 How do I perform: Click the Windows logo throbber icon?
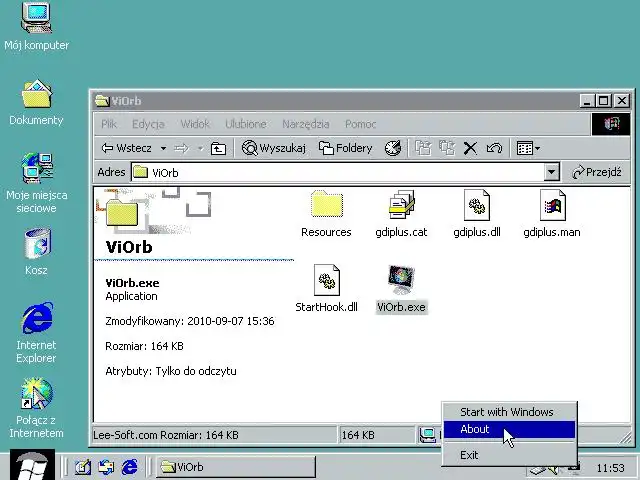[611, 124]
